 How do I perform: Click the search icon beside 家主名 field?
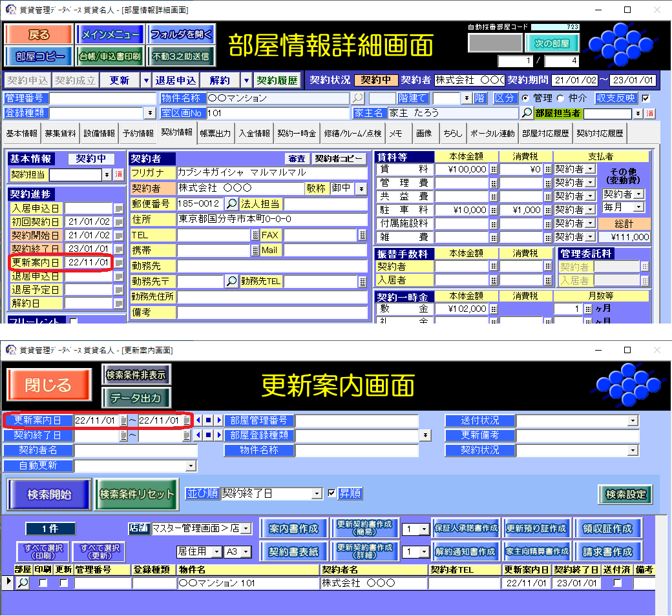[x=527, y=113]
